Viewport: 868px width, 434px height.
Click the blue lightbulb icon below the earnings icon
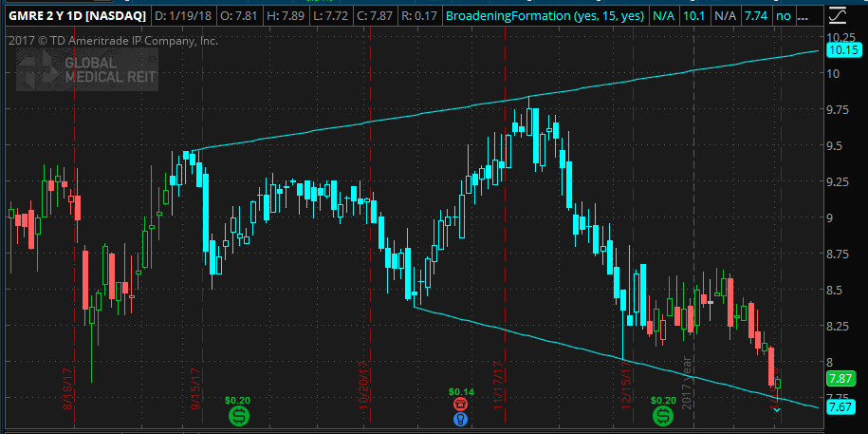(x=461, y=419)
